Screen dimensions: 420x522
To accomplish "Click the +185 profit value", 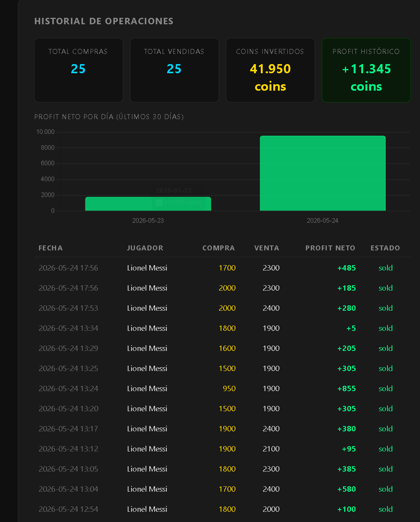I will [346, 288].
